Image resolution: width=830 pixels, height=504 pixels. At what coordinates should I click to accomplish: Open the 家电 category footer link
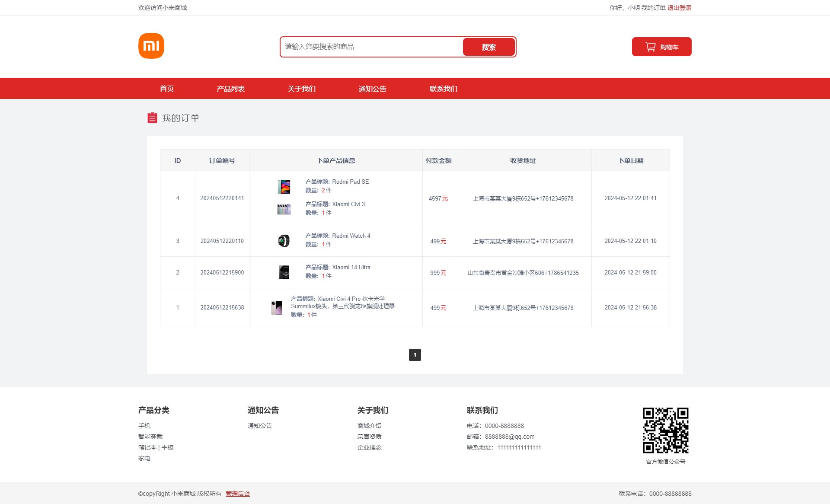pos(144,458)
